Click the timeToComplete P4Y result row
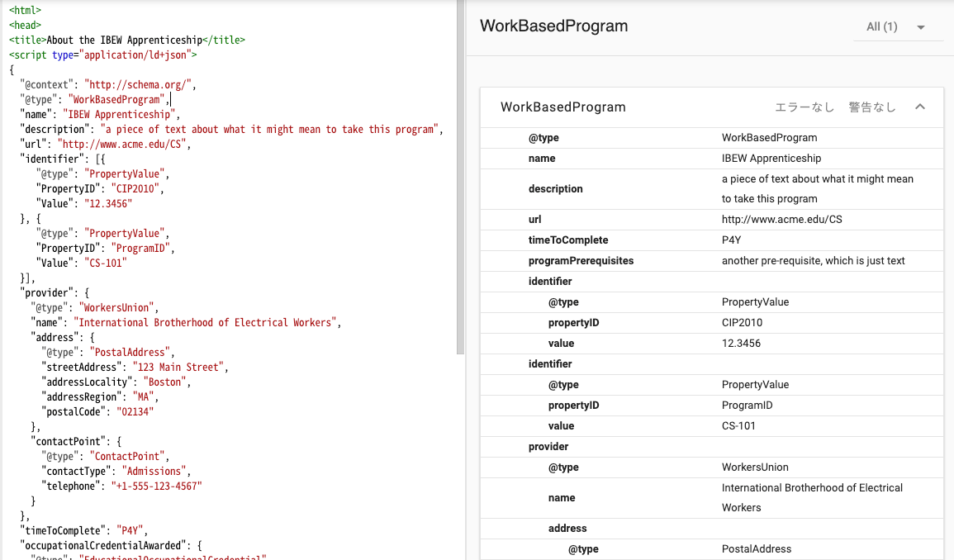Viewport: 954px width, 560px height. click(712, 240)
